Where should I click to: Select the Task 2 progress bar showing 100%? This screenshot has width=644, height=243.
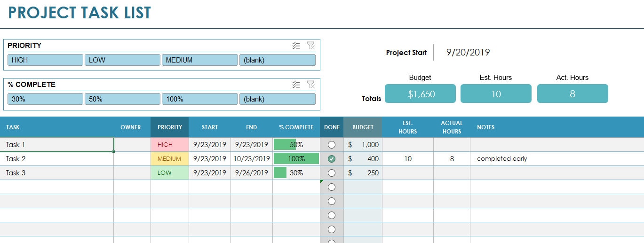click(x=296, y=159)
